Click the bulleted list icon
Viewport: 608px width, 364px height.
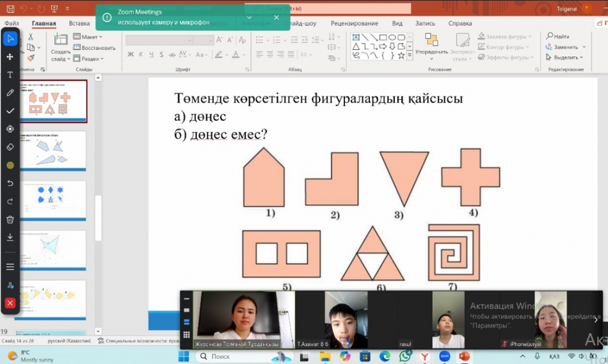pos(259,40)
